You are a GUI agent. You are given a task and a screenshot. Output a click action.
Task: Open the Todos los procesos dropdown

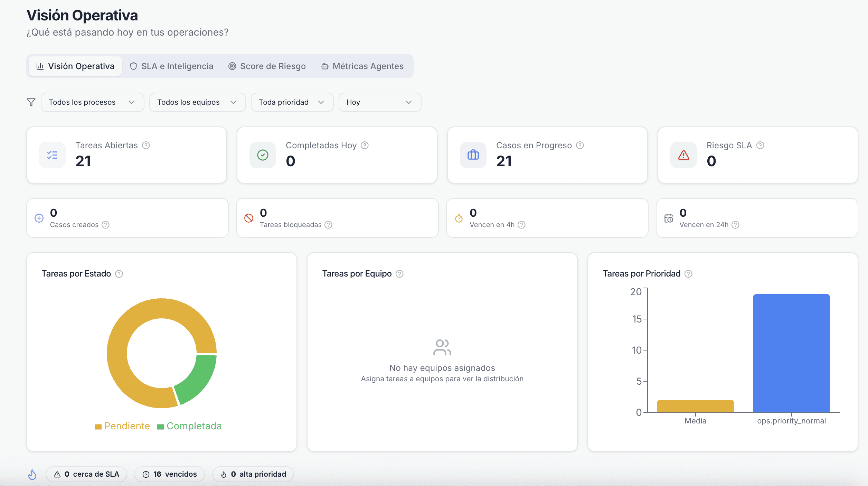(92, 102)
